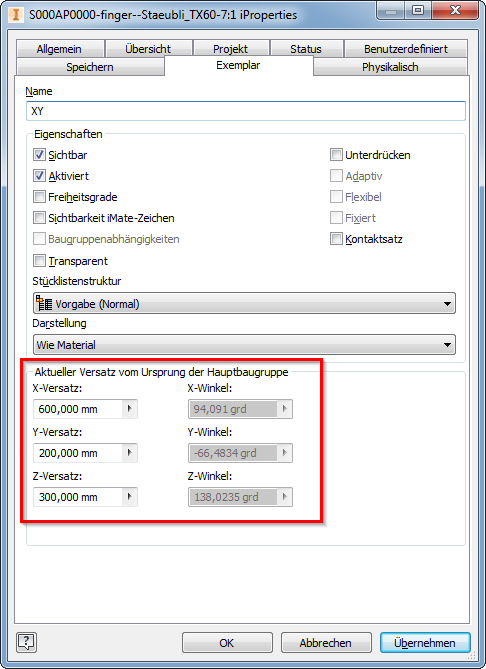Switch to the Übersicht tab
The width and height of the screenshot is (486, 669).
(148, 49)
